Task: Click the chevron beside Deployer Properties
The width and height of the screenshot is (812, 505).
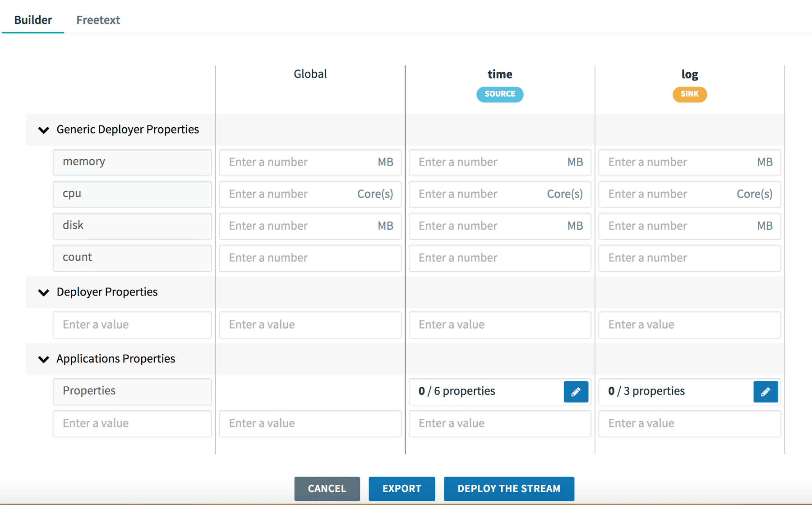Action: pos(43,292)
